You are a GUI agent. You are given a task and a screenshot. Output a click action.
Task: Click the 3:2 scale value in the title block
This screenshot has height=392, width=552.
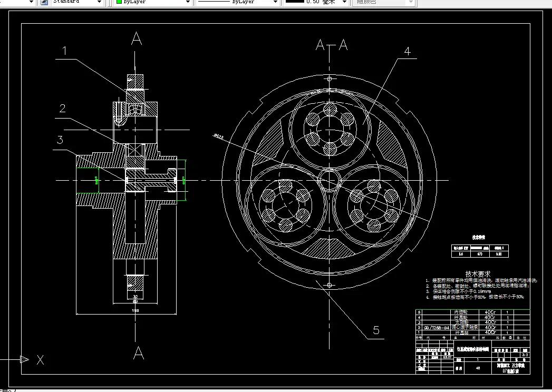pyautogui.click(x=525, y=355)
